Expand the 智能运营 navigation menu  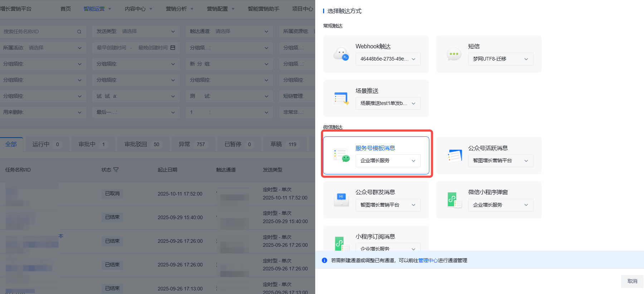[x=97, y=9]
